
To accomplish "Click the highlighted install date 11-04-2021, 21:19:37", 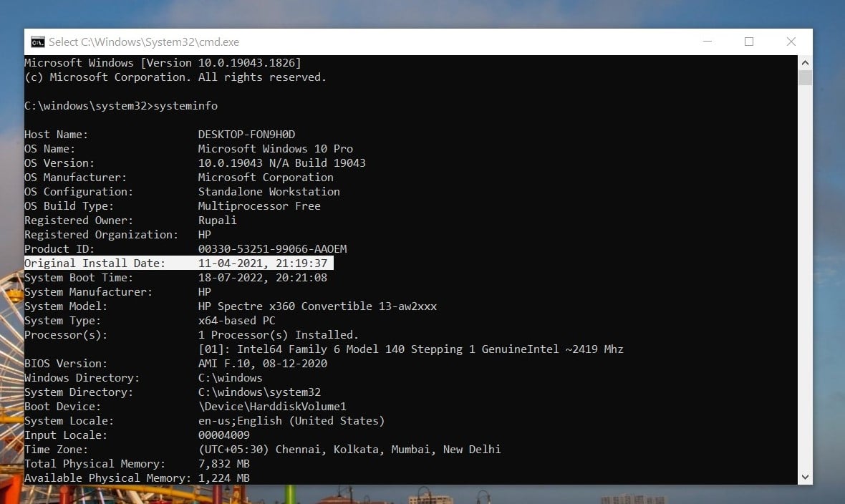I will (262, 263).
